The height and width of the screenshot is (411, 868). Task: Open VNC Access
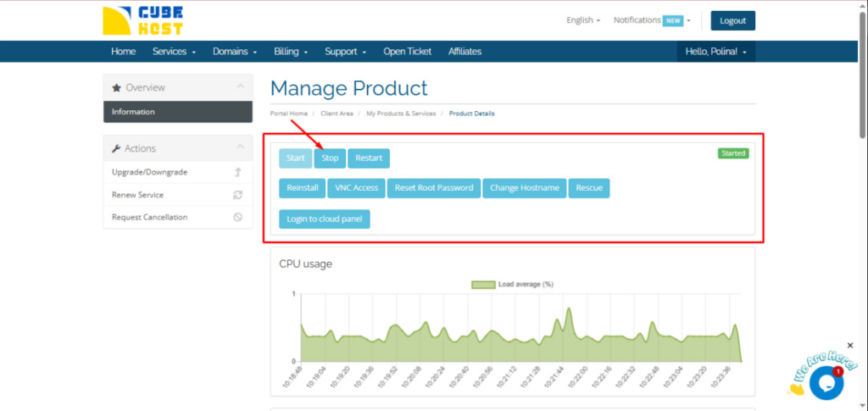pyautogui.click(x=356, y=188)
